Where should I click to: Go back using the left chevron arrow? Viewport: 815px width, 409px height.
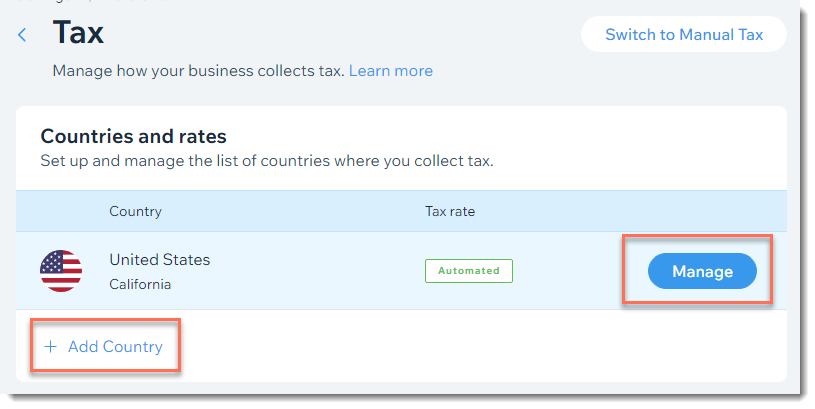pos(22,35)
